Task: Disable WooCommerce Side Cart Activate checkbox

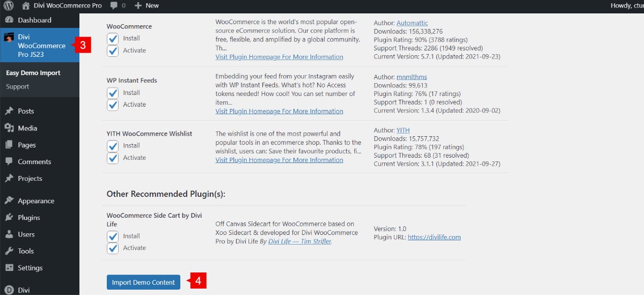Action: (113, 248)
